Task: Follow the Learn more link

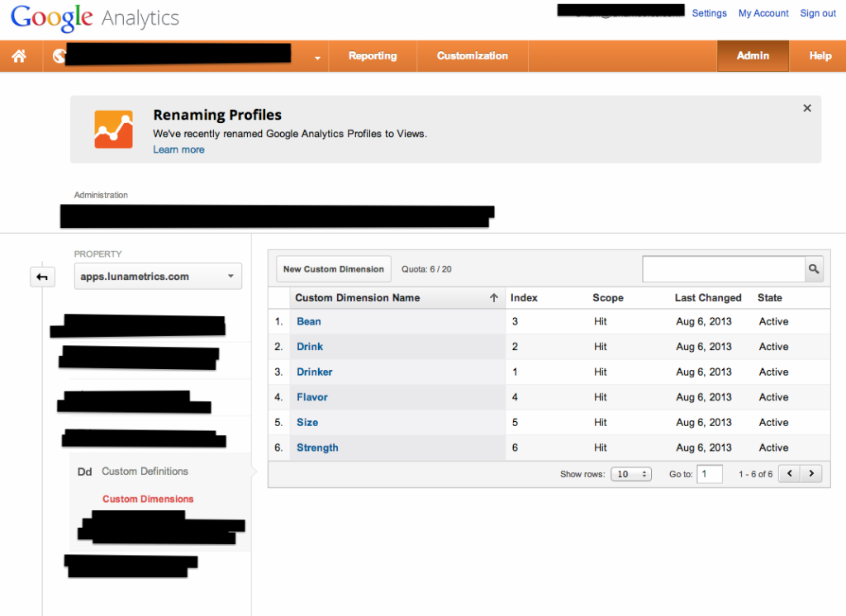Action: [178, 150]
